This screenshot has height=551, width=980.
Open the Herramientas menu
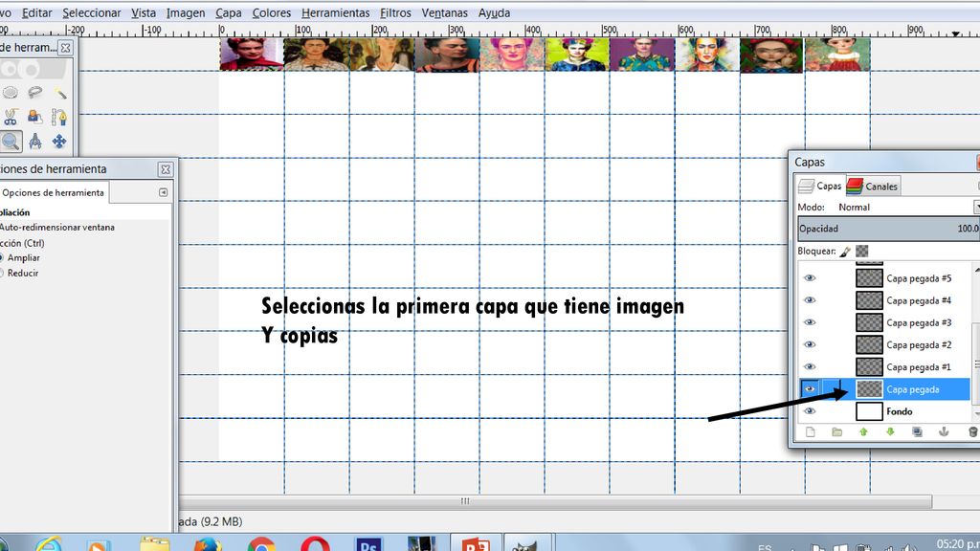click(336, 12)
